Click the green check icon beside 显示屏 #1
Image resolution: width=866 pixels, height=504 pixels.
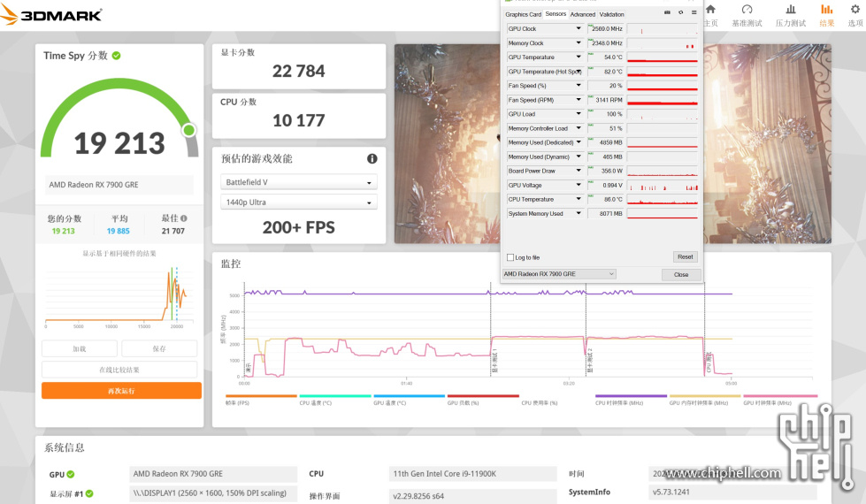pos(89,493)
